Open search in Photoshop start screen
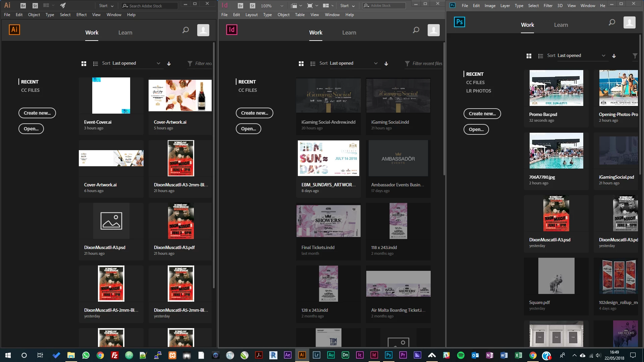 [x=612, y=22]
